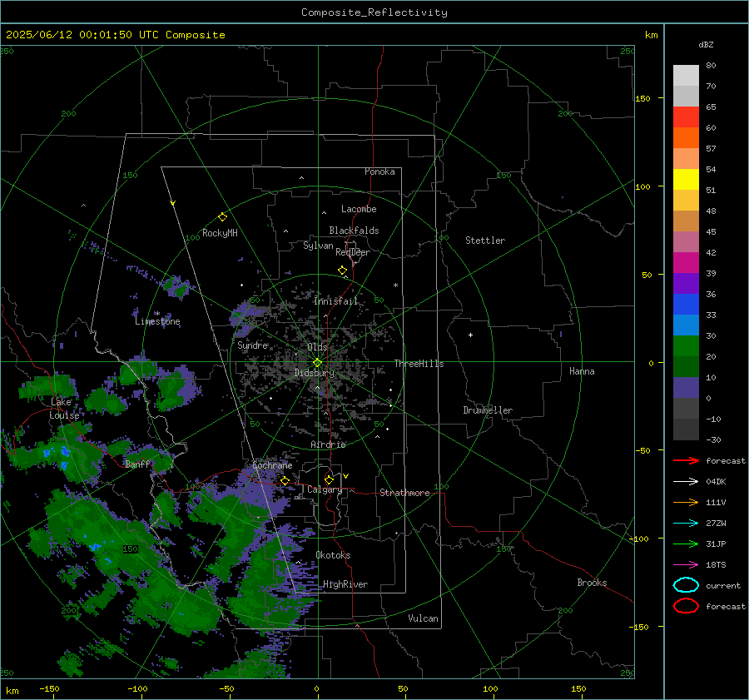The image size is (749, 700).
Task: Click the Limestone label on map
Action: (157, 321)
